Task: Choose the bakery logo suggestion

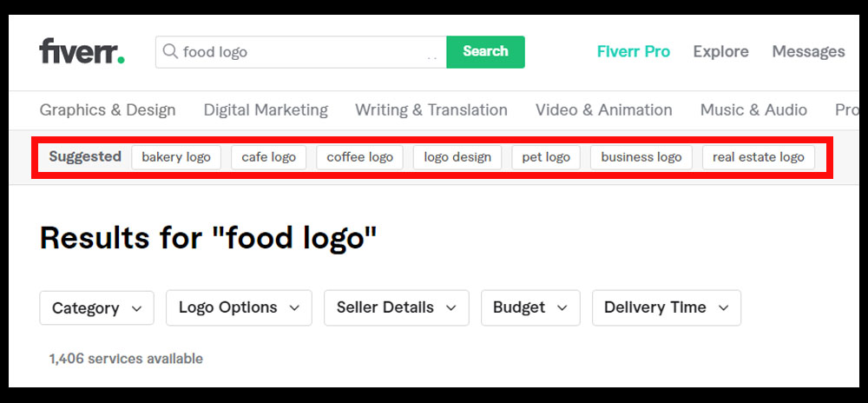Action: point(176,157)
